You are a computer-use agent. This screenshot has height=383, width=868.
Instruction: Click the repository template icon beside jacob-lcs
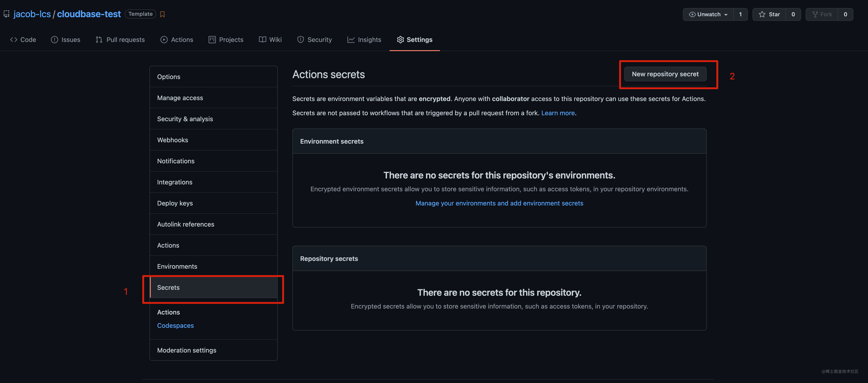6,14
